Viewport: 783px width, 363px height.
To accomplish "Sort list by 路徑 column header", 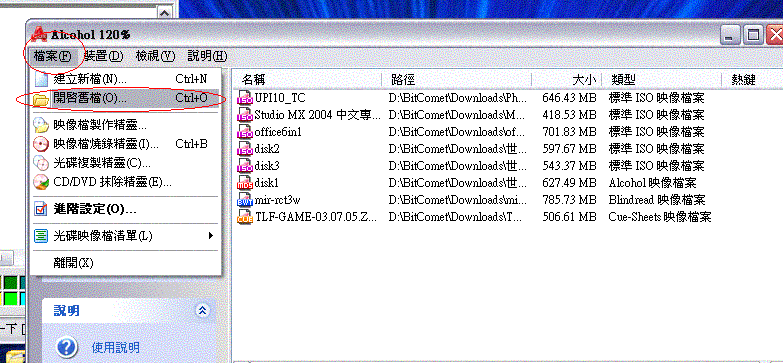I will [456, 79].
